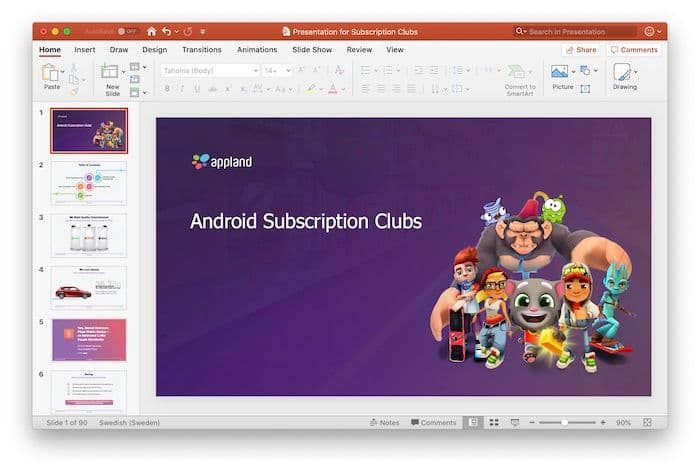
Task: Toggle Superscript formatting
Action: (228, 89)
